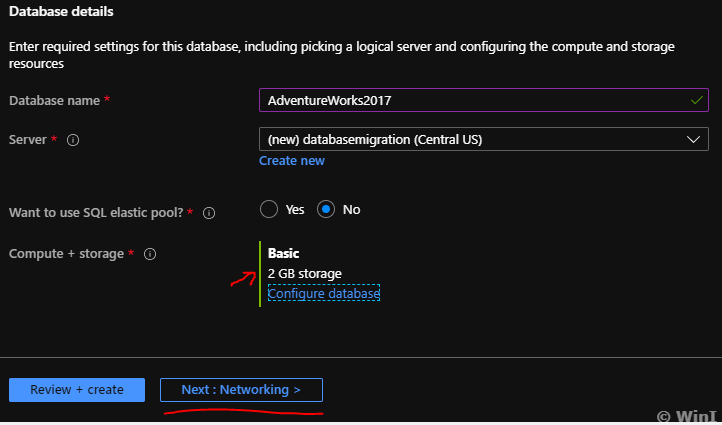Open the Configure database link
This screenshot has width=722, height=425.
(x=324, y=294)
